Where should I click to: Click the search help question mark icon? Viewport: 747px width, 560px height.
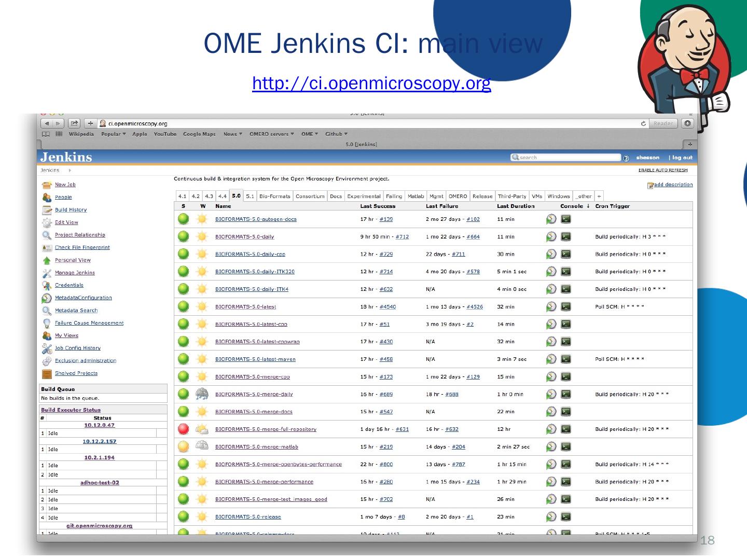[x=626, y=158]
